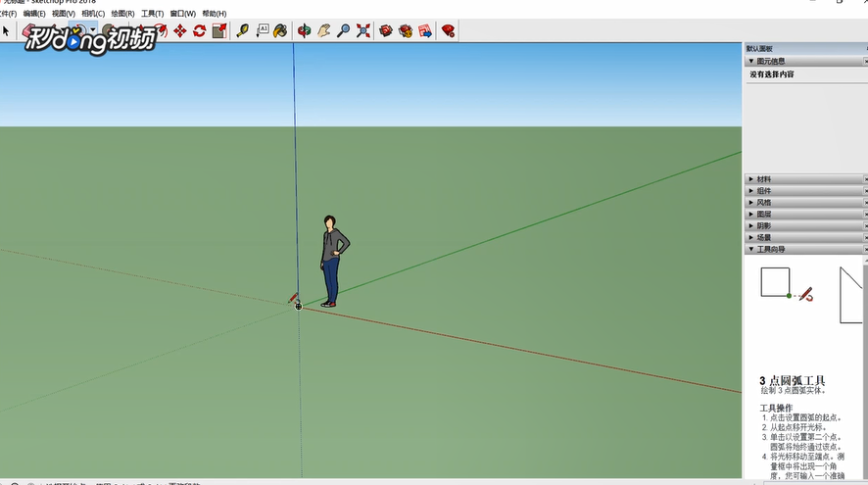Open the 相机(C) menu

[x=93, y=14]
